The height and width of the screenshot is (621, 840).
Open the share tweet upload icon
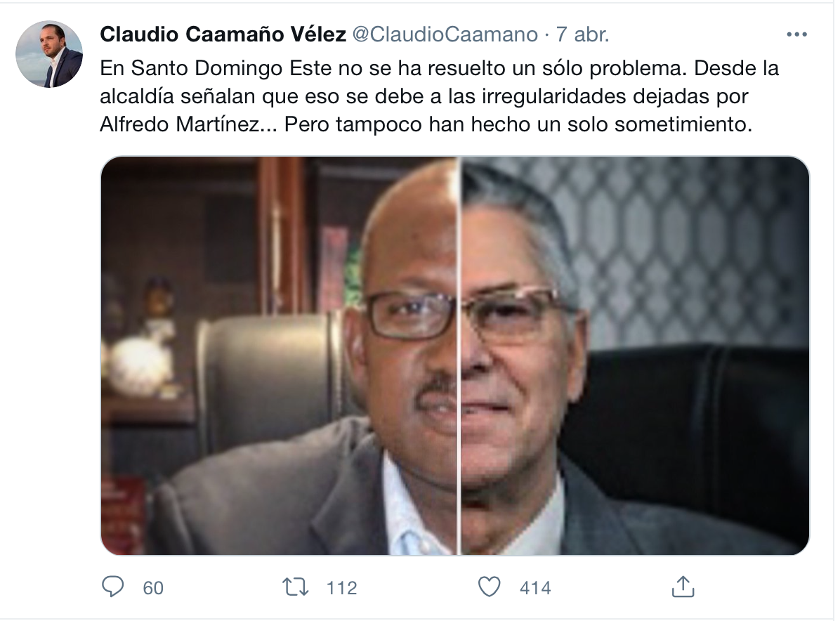683,587
